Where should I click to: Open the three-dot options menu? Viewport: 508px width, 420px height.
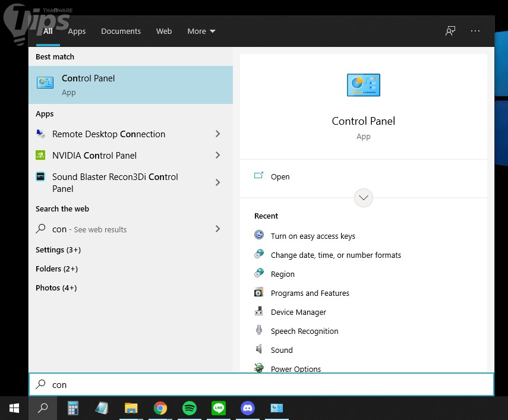tap(475, 31)
